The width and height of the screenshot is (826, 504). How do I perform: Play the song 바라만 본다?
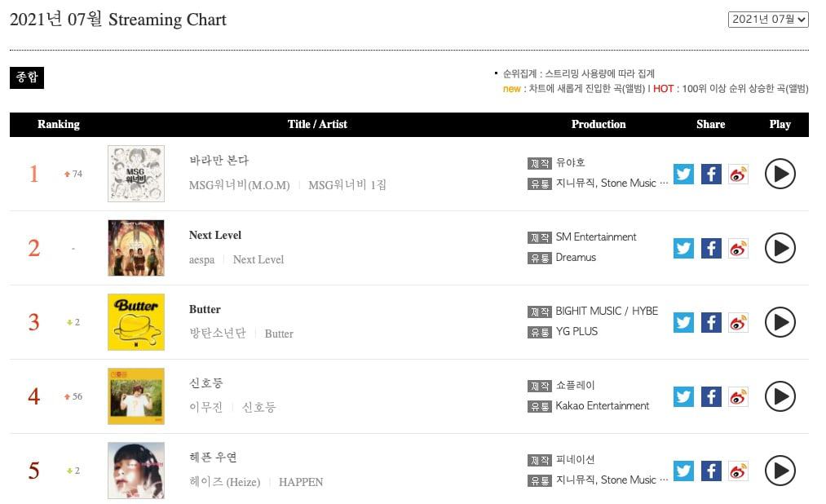[x=780, y=174]
